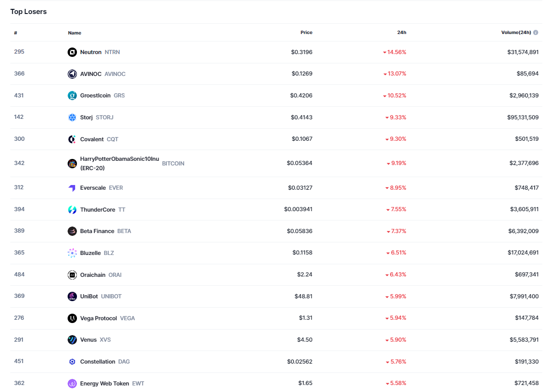Image resolution: width=554 pixels, height=392 pixels.
Task: Click the Energy Web Token logo icon
Action: coord(72,384)
